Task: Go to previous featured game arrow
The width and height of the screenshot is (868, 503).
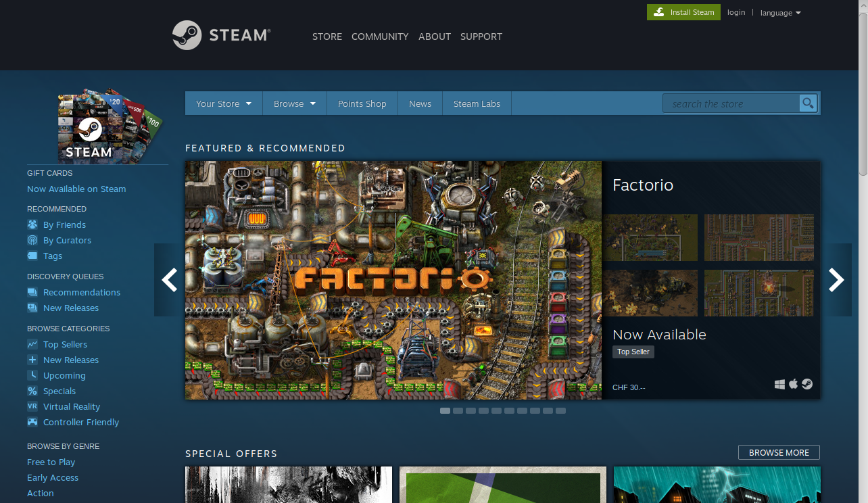Action: (169, 280)
